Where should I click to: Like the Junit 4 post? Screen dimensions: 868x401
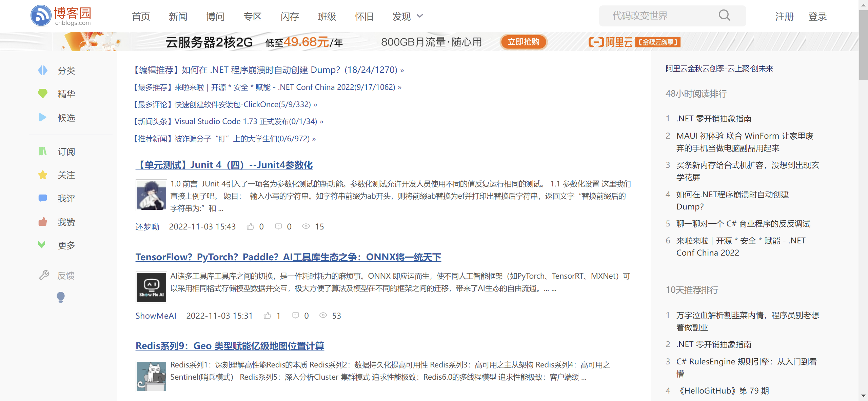pyautogui.click(x=251, y=226)
